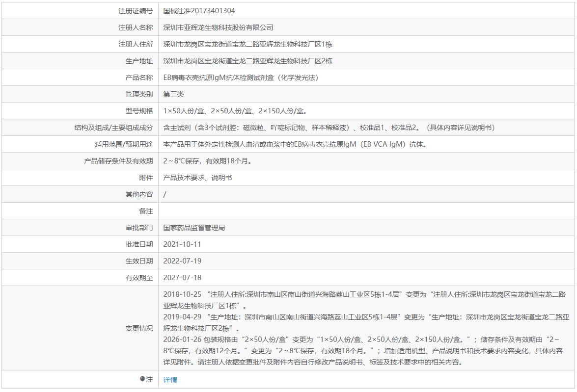Click the 附件 label
Viewport: 577px width, 392px height.
(x=146, y=178)
